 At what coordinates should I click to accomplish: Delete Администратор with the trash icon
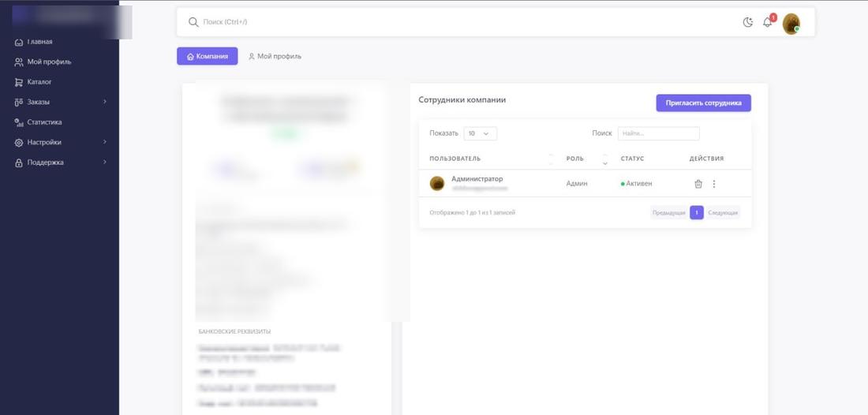coord(698,184)
